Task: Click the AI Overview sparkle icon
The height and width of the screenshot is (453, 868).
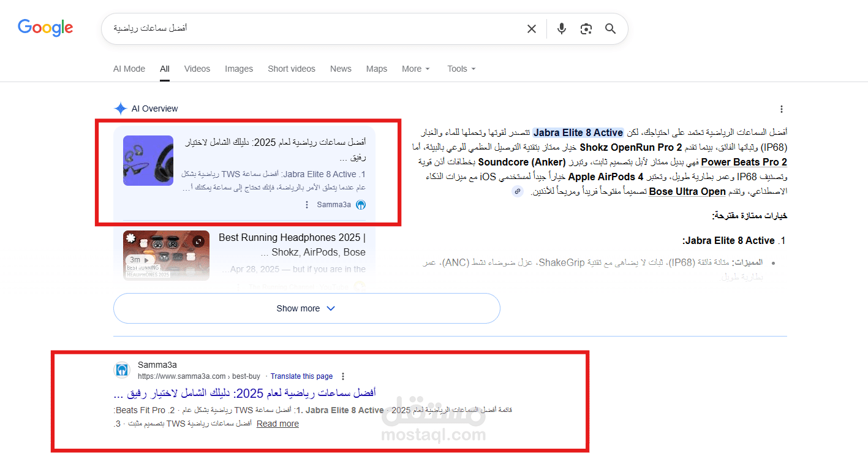Action: (120, 108)
